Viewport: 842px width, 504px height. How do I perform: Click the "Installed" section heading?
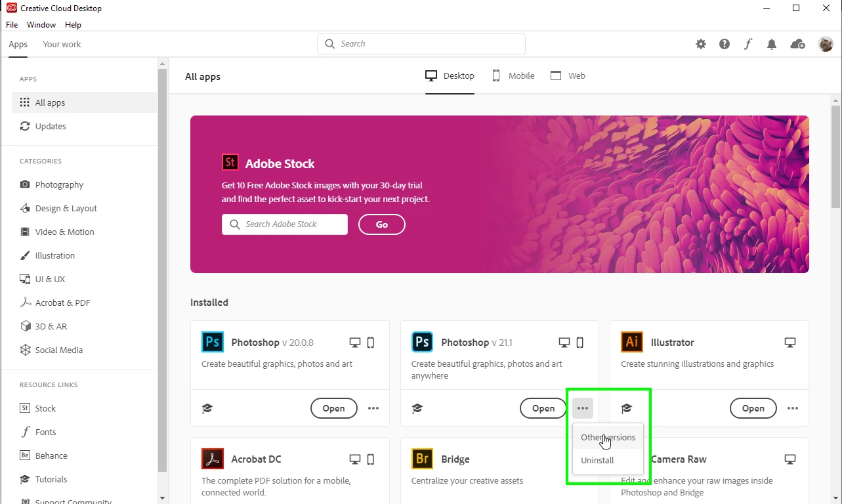(209, 303)
